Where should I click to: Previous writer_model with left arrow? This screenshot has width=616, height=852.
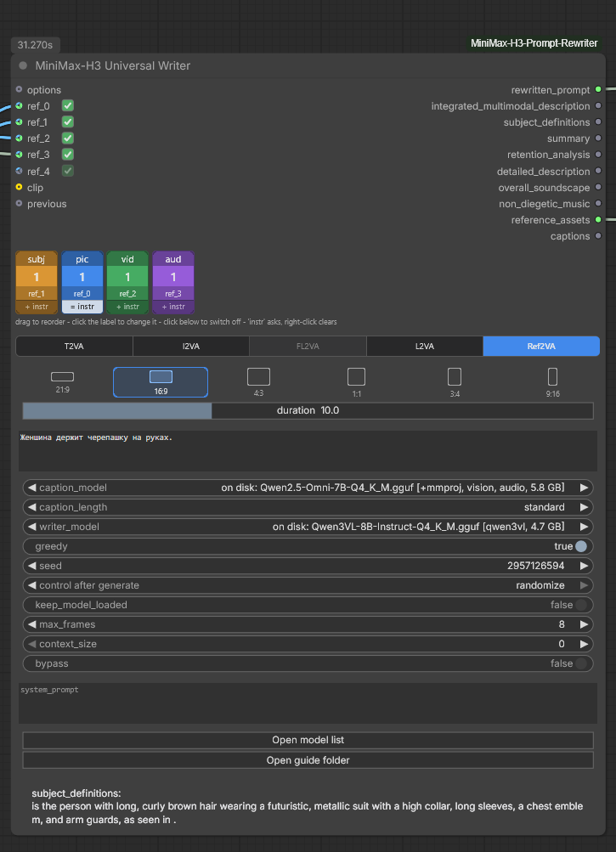pyautogui.click(x=31, y=527)
